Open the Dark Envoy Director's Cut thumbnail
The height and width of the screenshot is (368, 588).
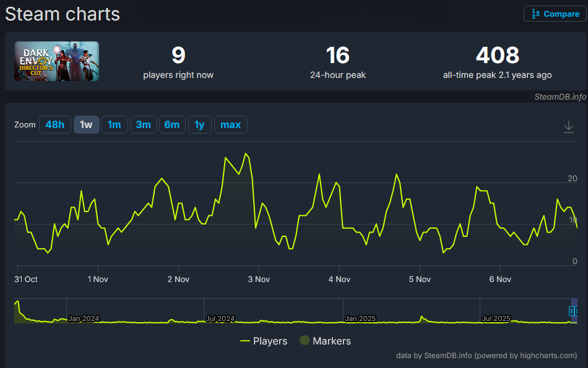pyautogui.click(x=56, y=61)
